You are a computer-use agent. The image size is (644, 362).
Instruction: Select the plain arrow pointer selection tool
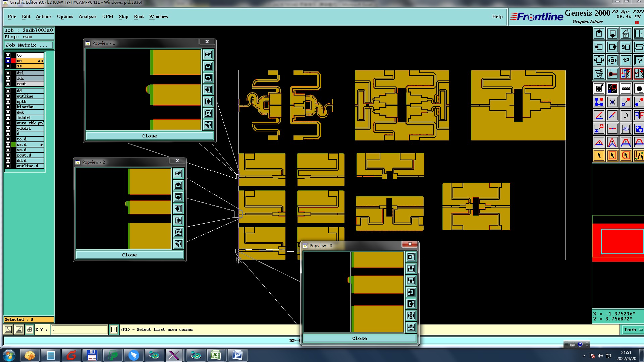coord(599,156)
